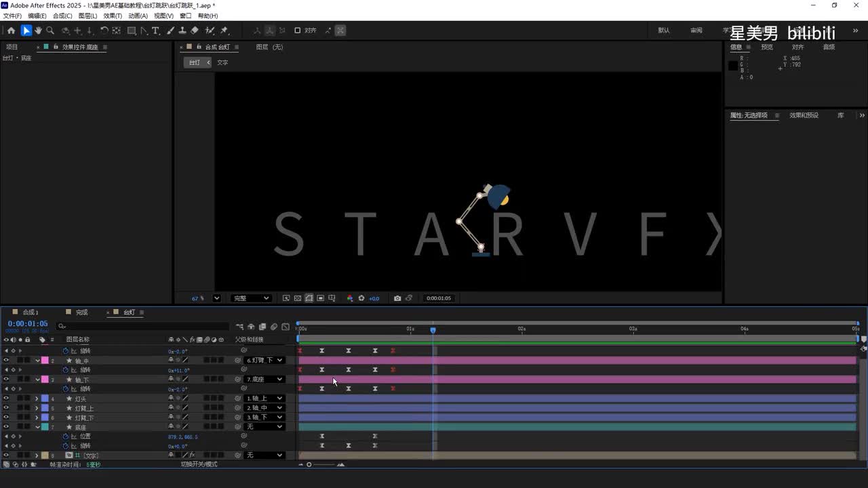Select the Clone Stamp tool
The width and height of the screenshot is (868, 488).
182,30
